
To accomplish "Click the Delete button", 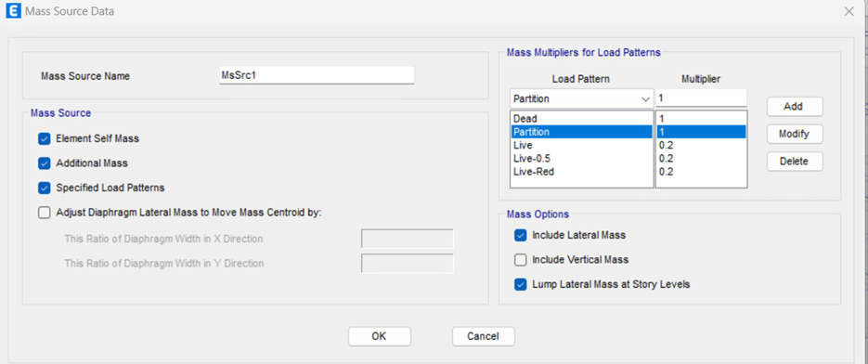I will pyautogui.click(x=795, y=162).
